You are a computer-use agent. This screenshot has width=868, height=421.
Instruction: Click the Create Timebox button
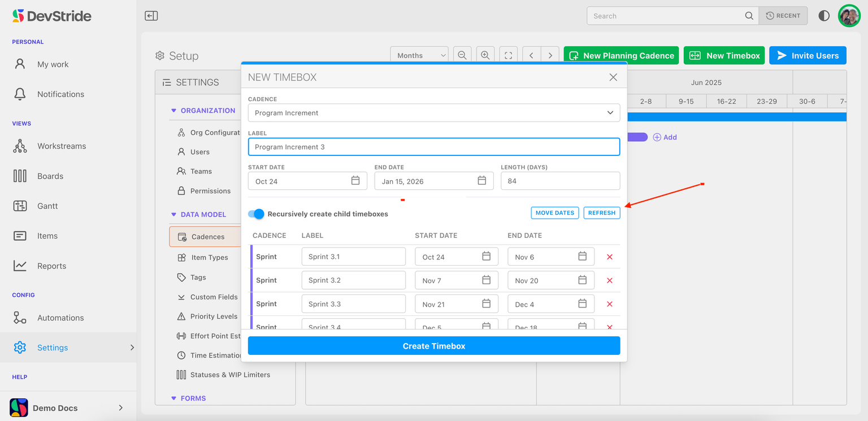pos(433,346)
